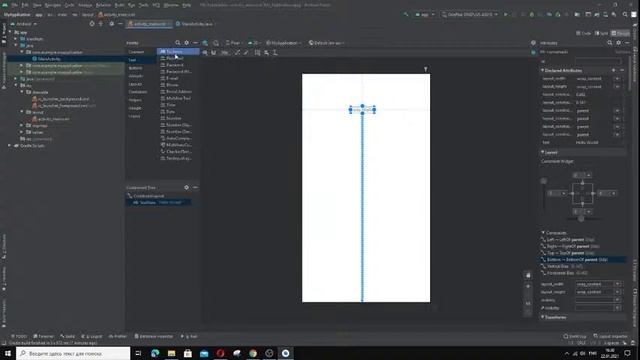The height and width of the screenshot is (360, 640).
Task: Click the Search Everywhere magnifier in the top toolbar
Action: click(x=625, y=15)
